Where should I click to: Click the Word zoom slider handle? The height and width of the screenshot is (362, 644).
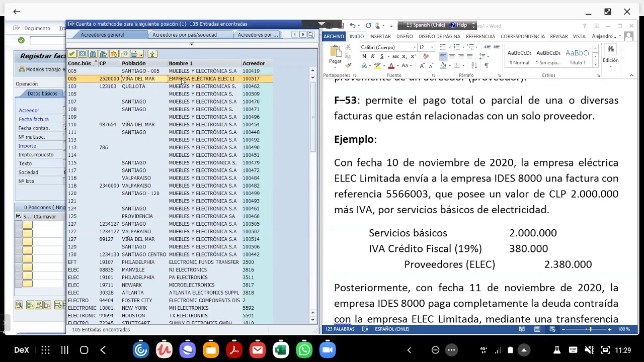pyautogui.click(x=590, y=329)
